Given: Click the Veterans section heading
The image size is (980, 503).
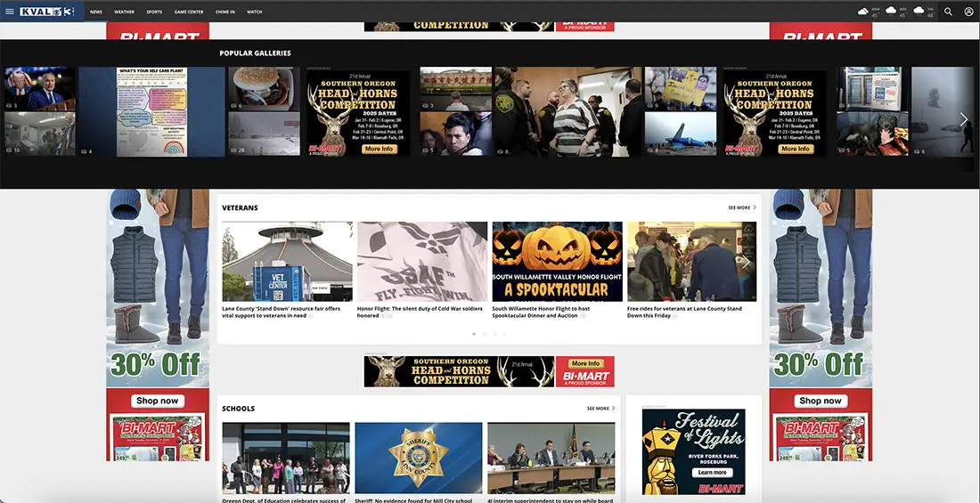Looking at the screenshot, I should (x=240, y=207).
